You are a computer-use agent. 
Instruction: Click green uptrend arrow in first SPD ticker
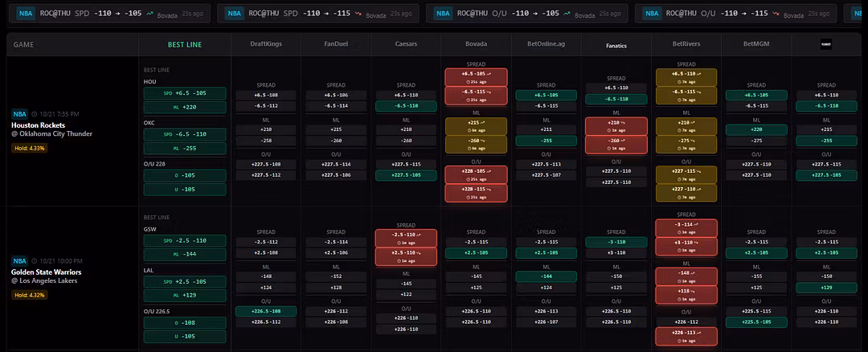(149, 14)
